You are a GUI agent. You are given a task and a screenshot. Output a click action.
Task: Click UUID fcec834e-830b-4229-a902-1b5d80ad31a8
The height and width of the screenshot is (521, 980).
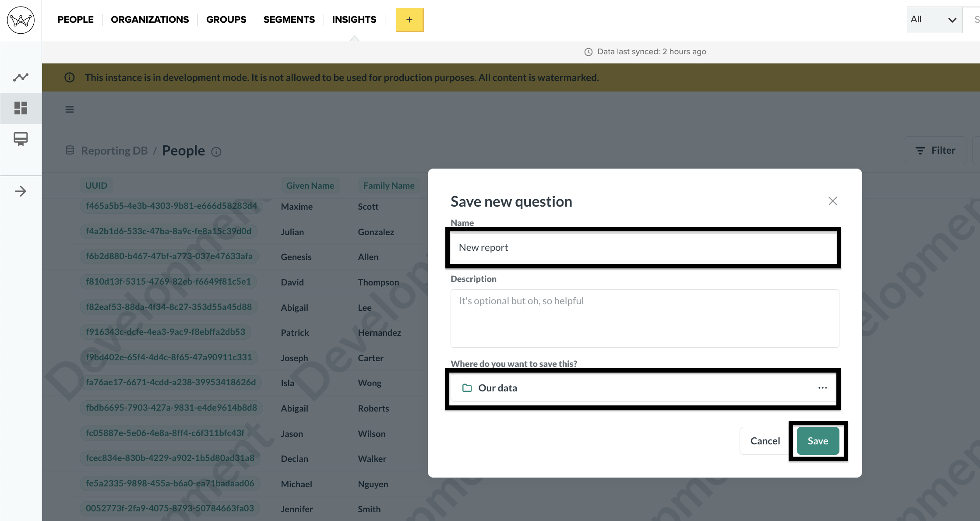(170, 458)
